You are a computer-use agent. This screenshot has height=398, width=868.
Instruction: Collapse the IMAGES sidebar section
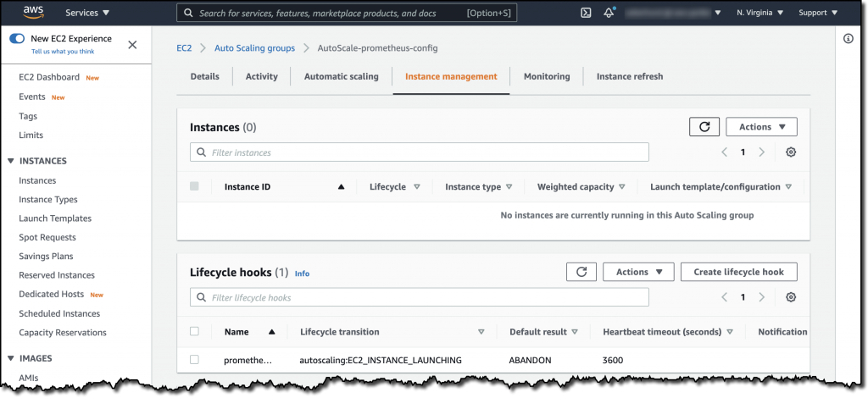(x=11, y=358)
